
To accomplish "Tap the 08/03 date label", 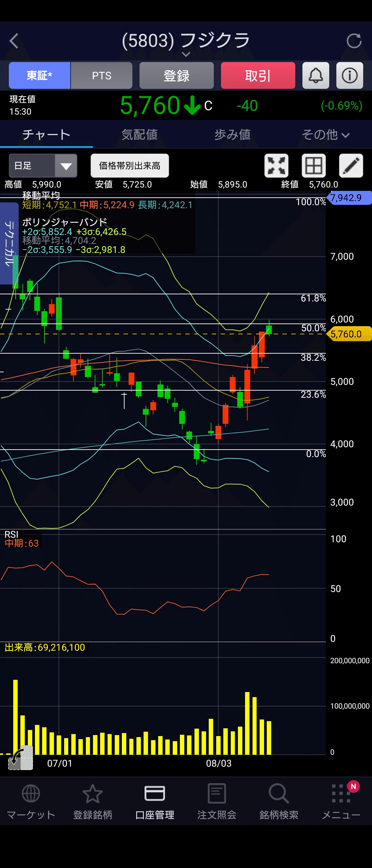I will click(x=219, y=763).
